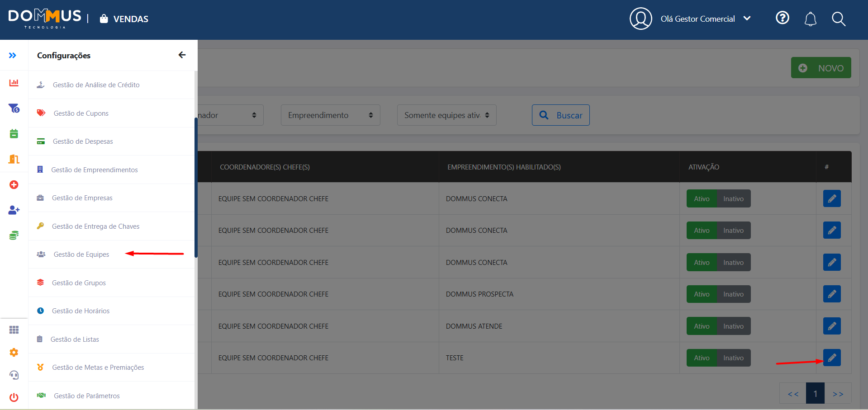This screenshot has height=410, width=868.
Task: Open the Somente equipes ativas dropdown
Action: point(447,115)
